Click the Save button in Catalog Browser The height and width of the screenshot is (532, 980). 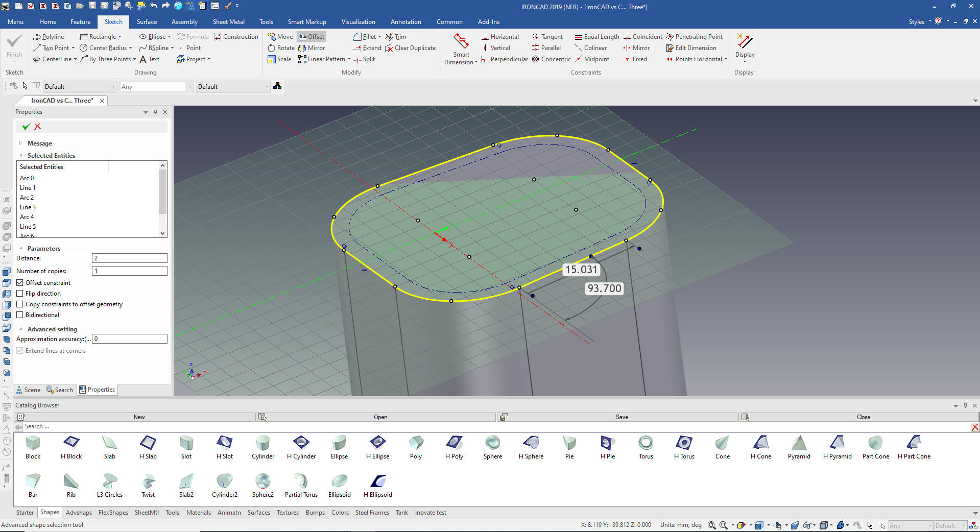(x=622, y=417)
